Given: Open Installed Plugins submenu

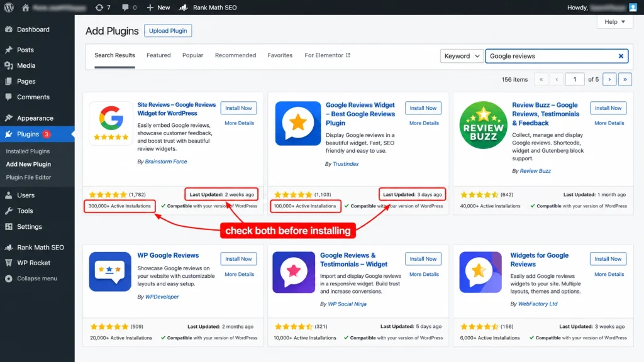Looking at the screenshot, I should 28,151.
